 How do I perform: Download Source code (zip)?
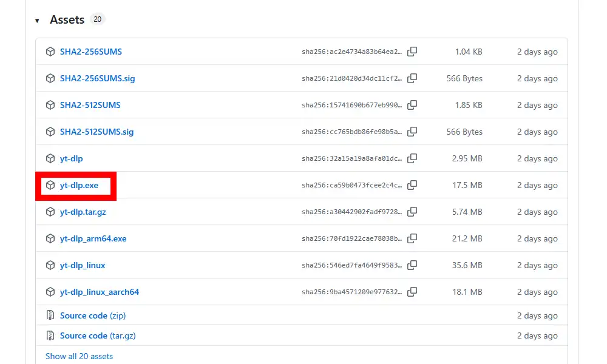[93, 315]
